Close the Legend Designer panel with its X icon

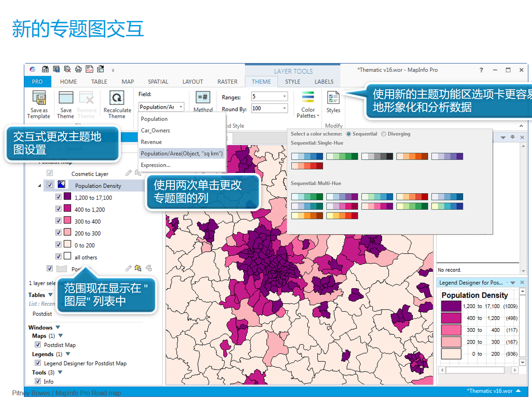522,283
